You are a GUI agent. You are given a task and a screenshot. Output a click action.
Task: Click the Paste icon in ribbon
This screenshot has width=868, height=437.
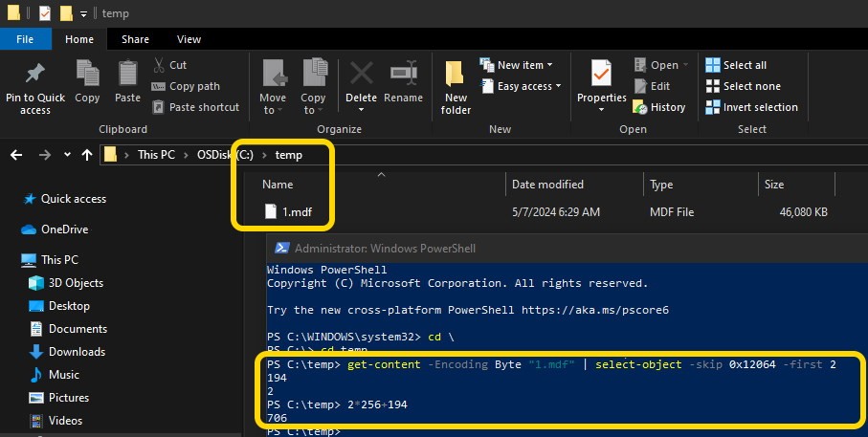(x=127, y=75)
